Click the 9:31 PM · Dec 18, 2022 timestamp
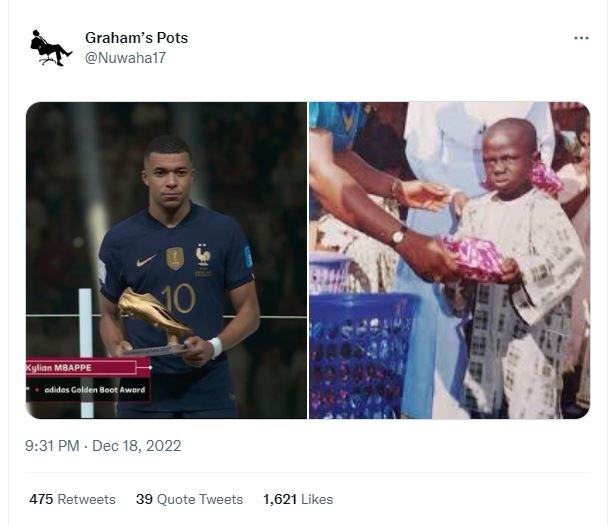615x525 pixels. click(x=102, y=445)
